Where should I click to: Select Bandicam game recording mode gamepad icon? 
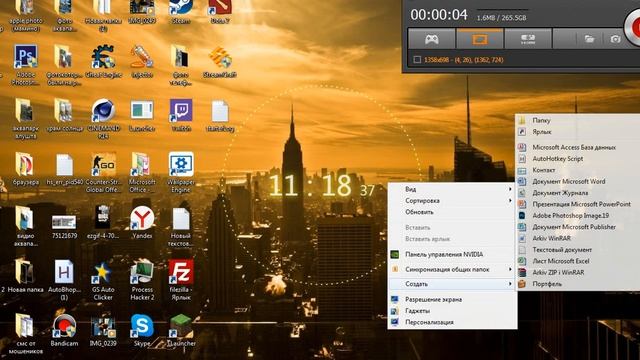click(431, 39)
